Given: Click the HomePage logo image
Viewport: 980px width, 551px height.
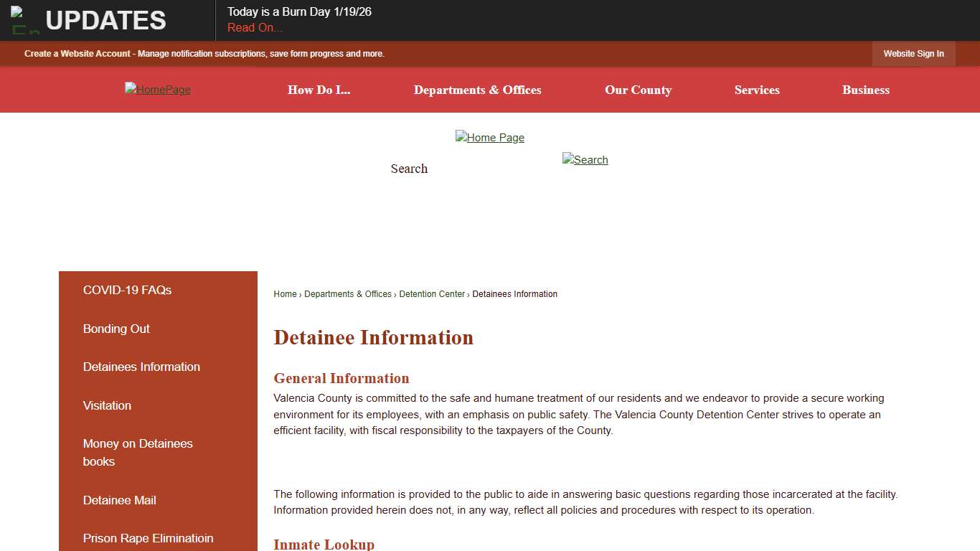Looking at the screenshot, I should click(157, 90).
